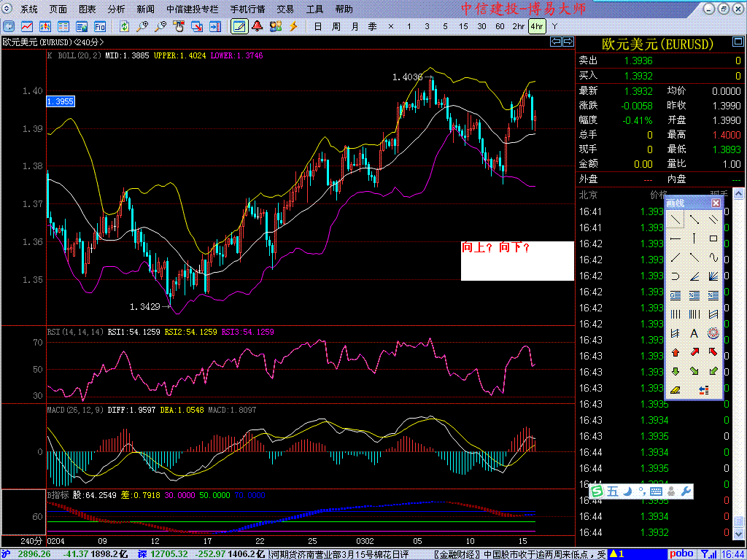Open the 分析 menu
The image size is (747, 560).
click(116, 9)
